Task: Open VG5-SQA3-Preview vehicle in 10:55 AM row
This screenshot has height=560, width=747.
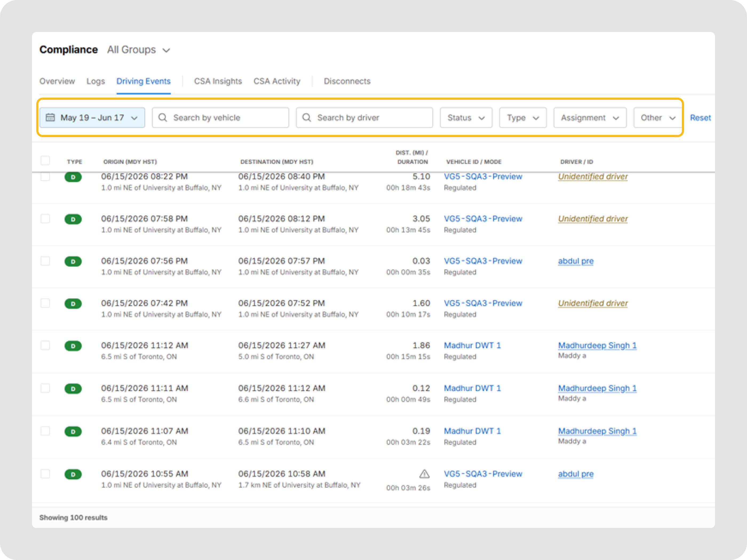Action: click(x=483, y=474)
